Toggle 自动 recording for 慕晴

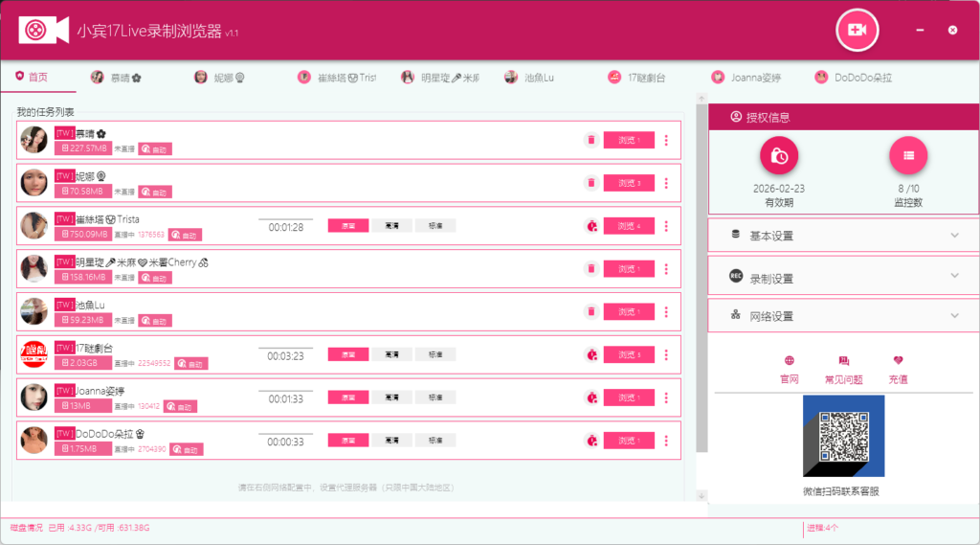pos(155,148)
